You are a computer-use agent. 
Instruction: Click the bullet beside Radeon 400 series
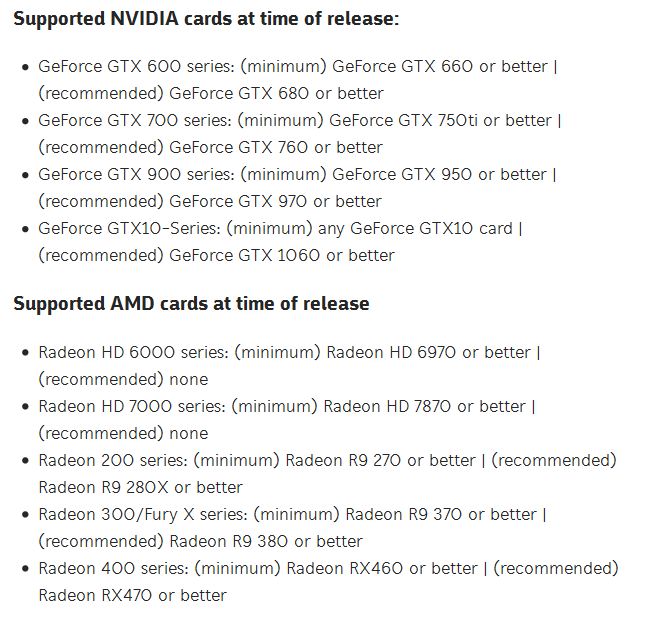pos(25,569)
